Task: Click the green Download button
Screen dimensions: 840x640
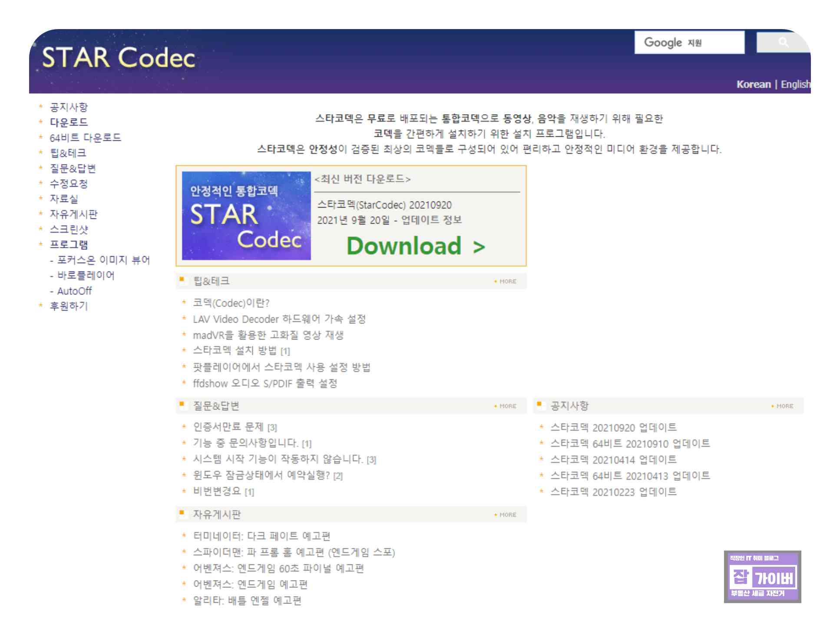Action: click(x=416, y=246)
